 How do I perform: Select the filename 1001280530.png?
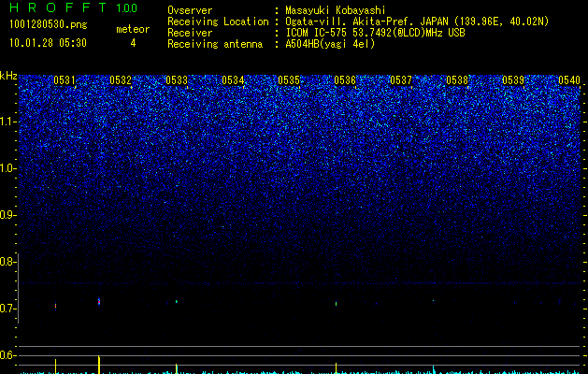click(49, 24)
